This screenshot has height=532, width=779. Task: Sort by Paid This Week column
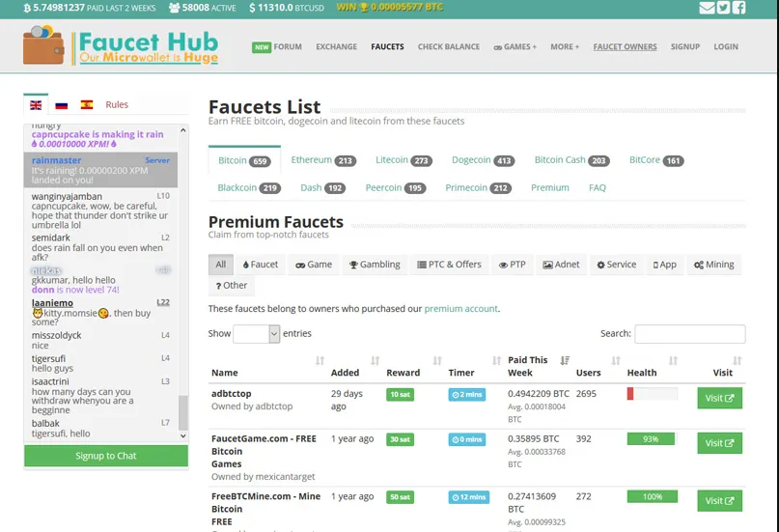(565, 361)
